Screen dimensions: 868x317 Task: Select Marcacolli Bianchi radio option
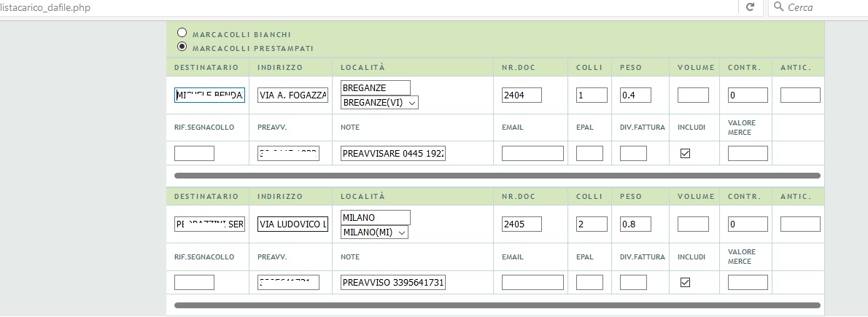182,33
